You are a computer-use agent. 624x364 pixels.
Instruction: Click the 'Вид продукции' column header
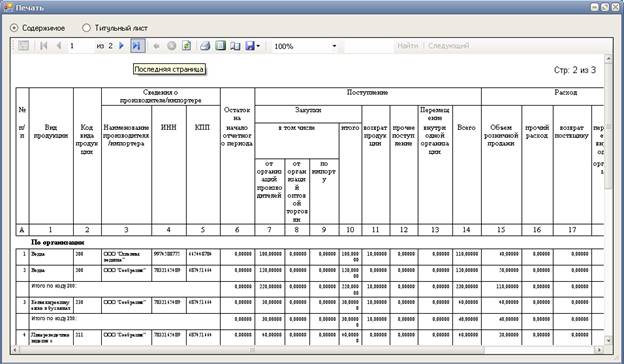tap(51, 132)
